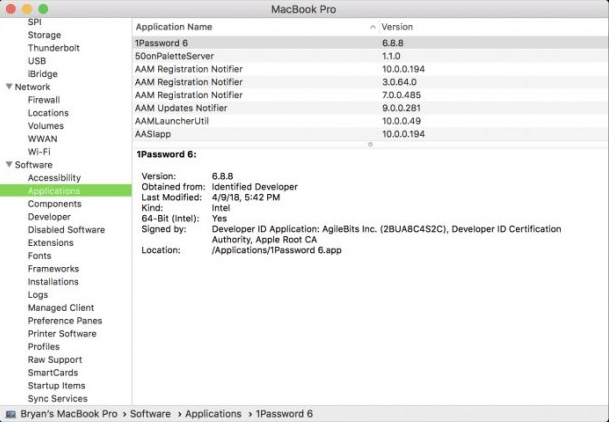Collapse the Software section disclosure triangle
The image size is (609, 422).
click(x=9, y=165)
